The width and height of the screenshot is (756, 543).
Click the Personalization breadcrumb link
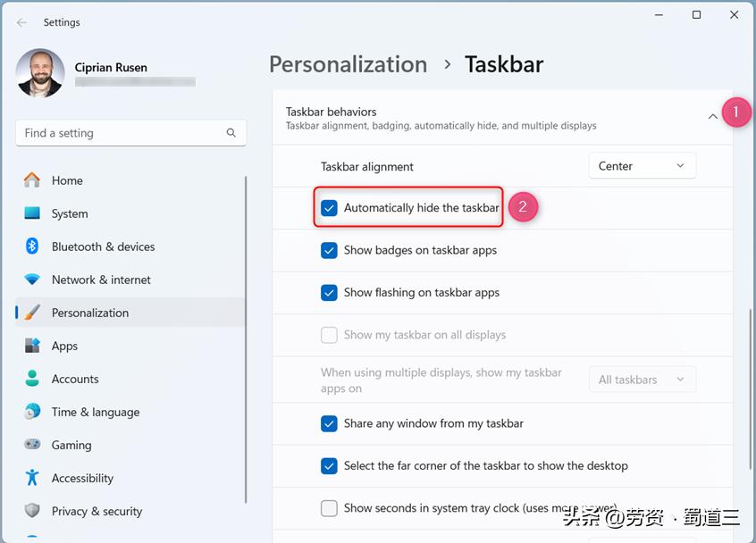348,64
